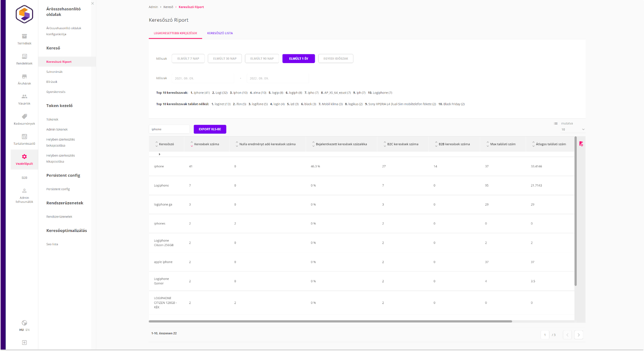Open Elírások menu item
Screen dimensions: 644x351
pos(52,82)
